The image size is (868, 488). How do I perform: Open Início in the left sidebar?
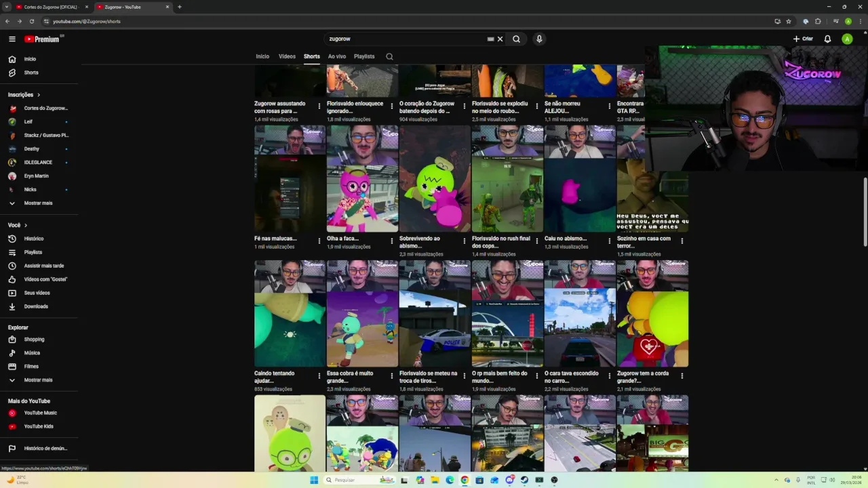[x=30, y=59]
